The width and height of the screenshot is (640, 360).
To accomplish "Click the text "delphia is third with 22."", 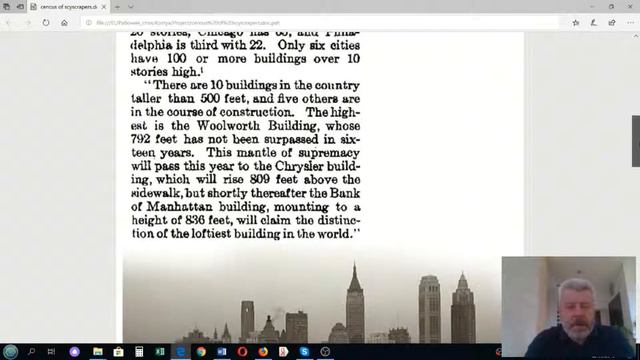I will (x=198, y=44).
